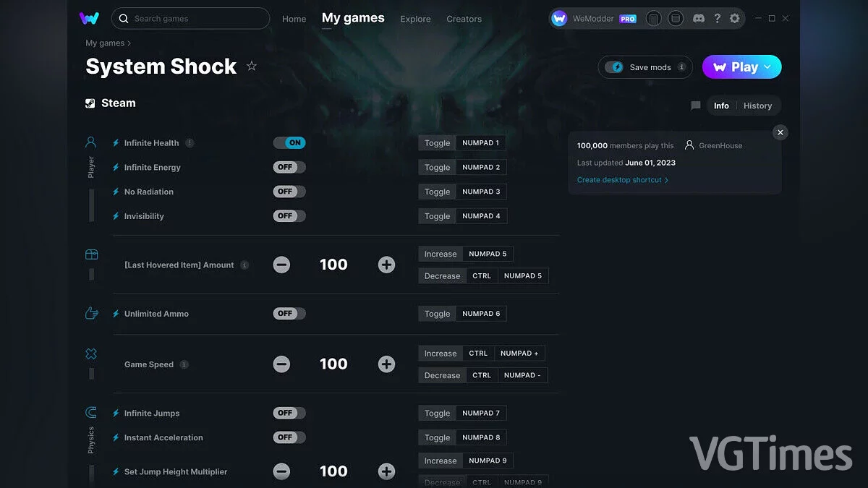Close the info card with the X button
Image resolution: width=868 pixels, height=488 pixels.
[x=780, y=132]
